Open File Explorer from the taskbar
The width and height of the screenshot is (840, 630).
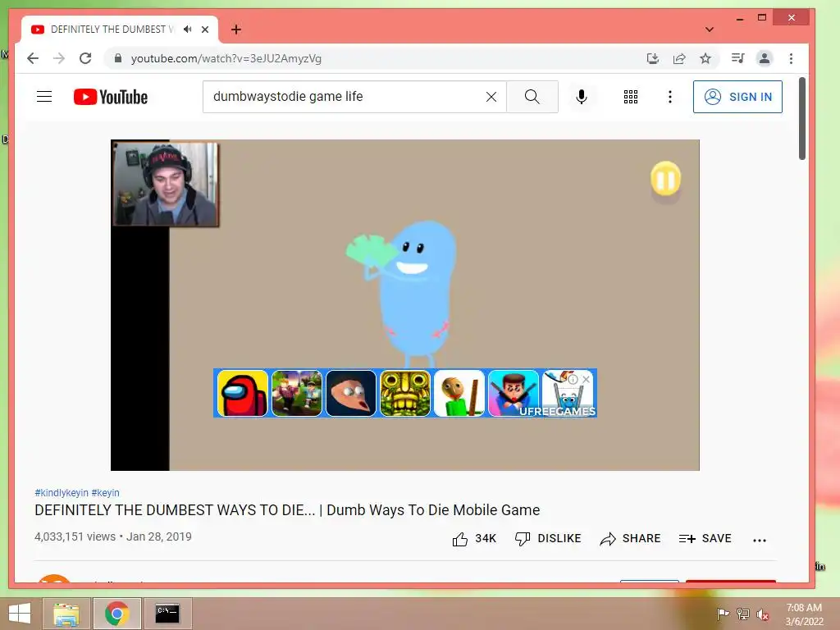pyautogui.click(x=66, y=614)
